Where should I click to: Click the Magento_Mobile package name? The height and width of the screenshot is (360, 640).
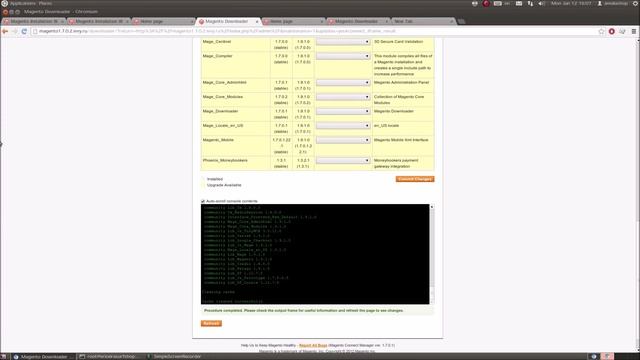(218, 140)
